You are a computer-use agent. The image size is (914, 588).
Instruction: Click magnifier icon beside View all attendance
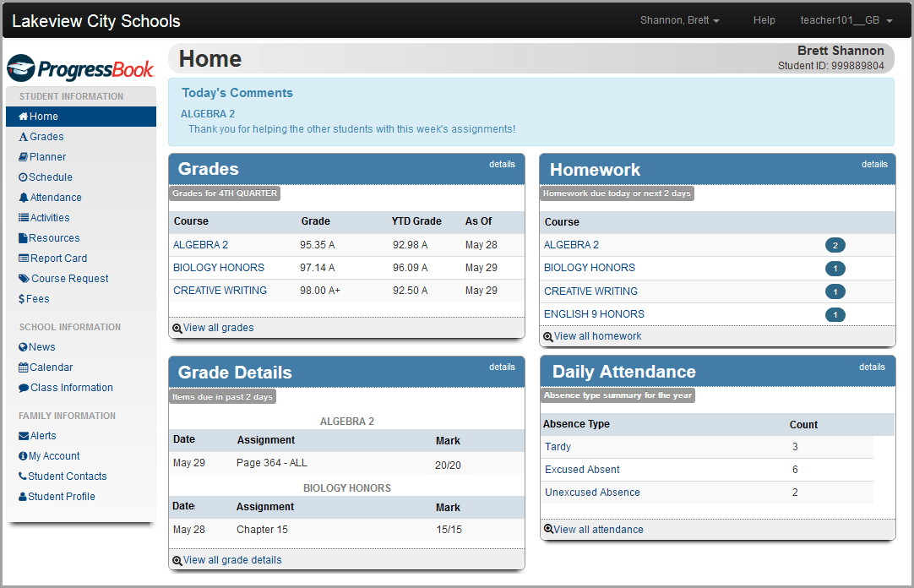point(548,529)
